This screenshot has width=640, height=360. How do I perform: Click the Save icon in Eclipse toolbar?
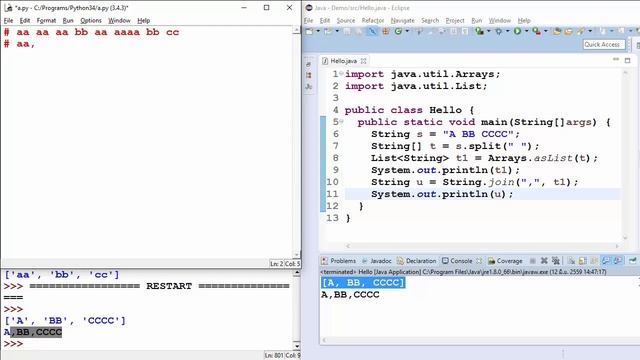(347, 31)
